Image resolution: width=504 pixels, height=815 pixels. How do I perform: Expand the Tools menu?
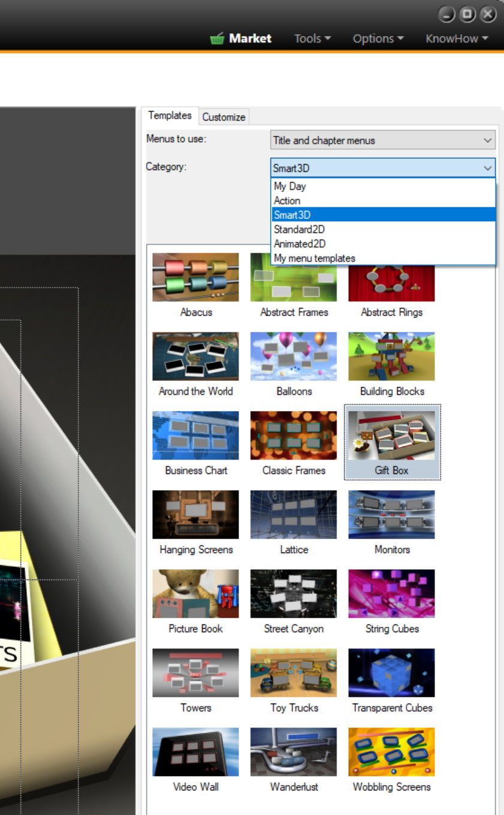click(312, 39)
